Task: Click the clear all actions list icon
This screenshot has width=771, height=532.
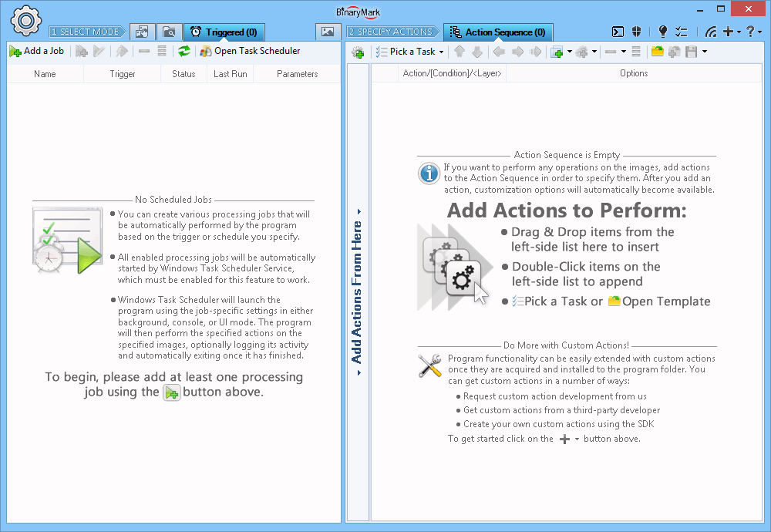Action: pos(636,52)
